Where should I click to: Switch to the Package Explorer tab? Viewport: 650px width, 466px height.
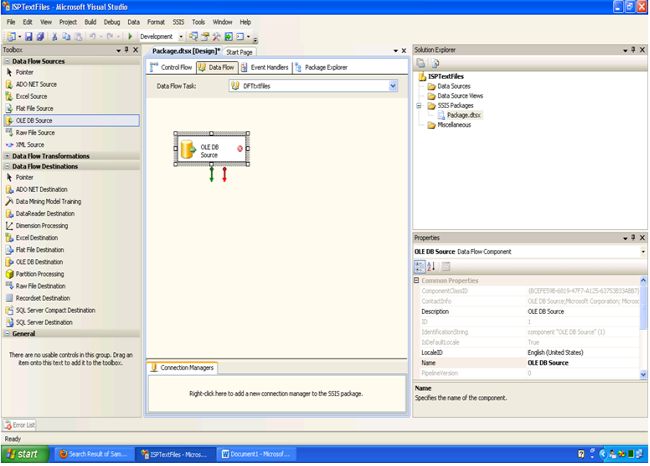point(321,67)
